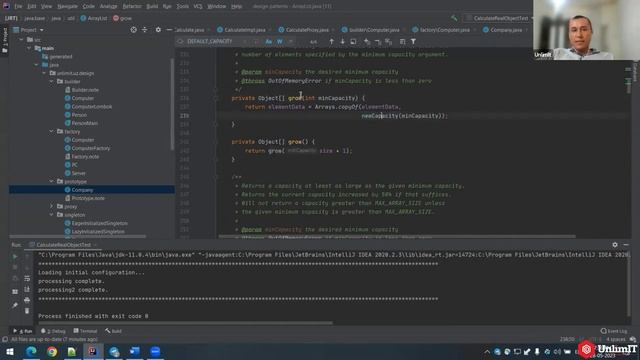
Task: Open the Build tool window button
Action: tap(113, 331)
